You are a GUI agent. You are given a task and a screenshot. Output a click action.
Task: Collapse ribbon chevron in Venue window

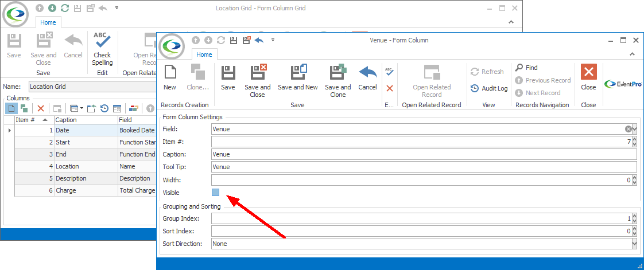[x=632, y=54]
